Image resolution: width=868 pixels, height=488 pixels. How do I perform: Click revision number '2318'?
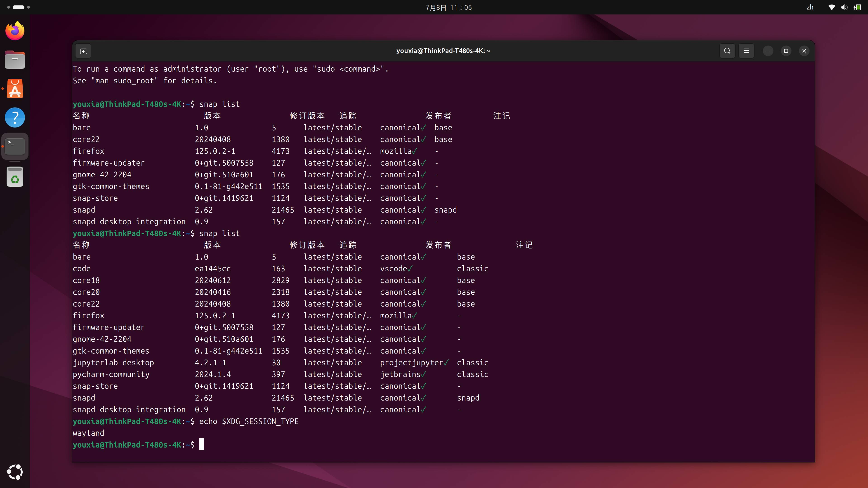280,292
